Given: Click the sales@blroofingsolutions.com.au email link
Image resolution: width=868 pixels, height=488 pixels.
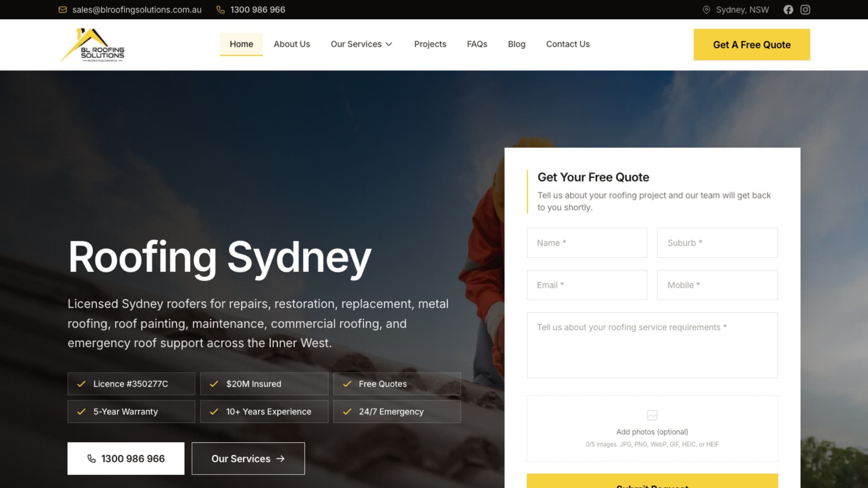Looking at the screenshot, I should (137, 10).
